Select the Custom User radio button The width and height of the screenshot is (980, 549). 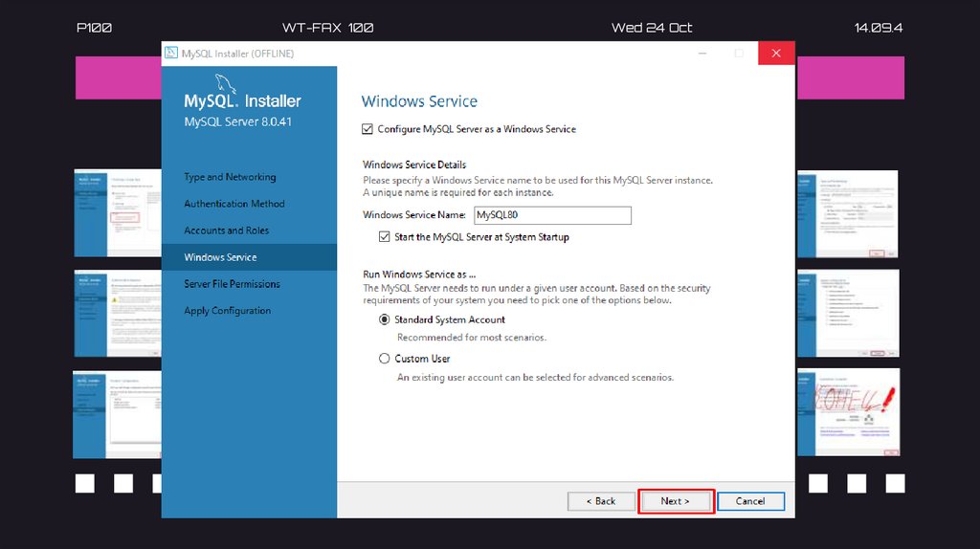385,359
